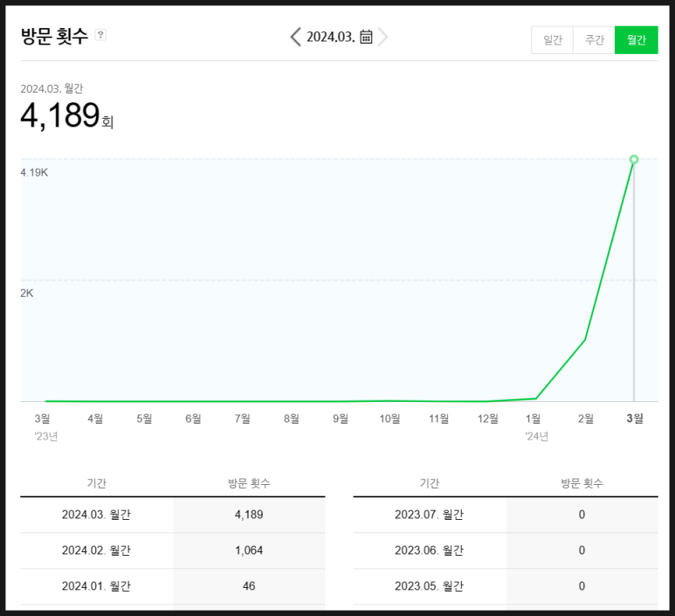Click the left 기간 column header
Screen dimensions: 675x616
coord(96,483)
